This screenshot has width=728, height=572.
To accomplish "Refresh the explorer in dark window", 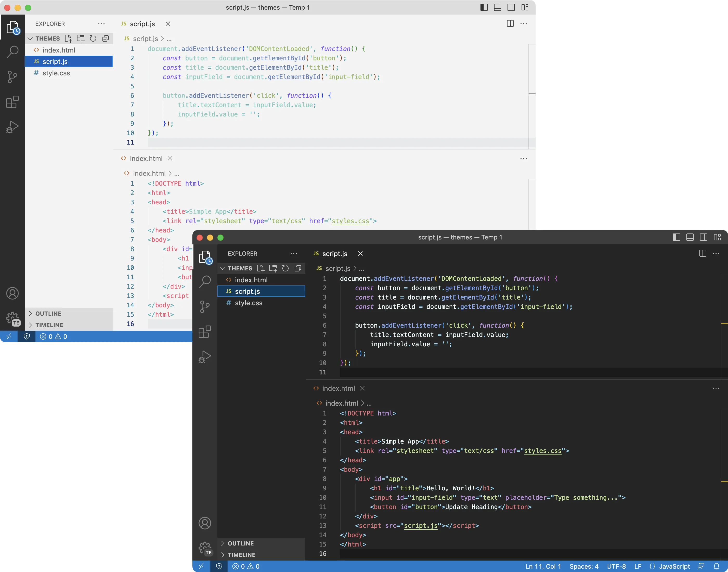I will pos(285,268).
